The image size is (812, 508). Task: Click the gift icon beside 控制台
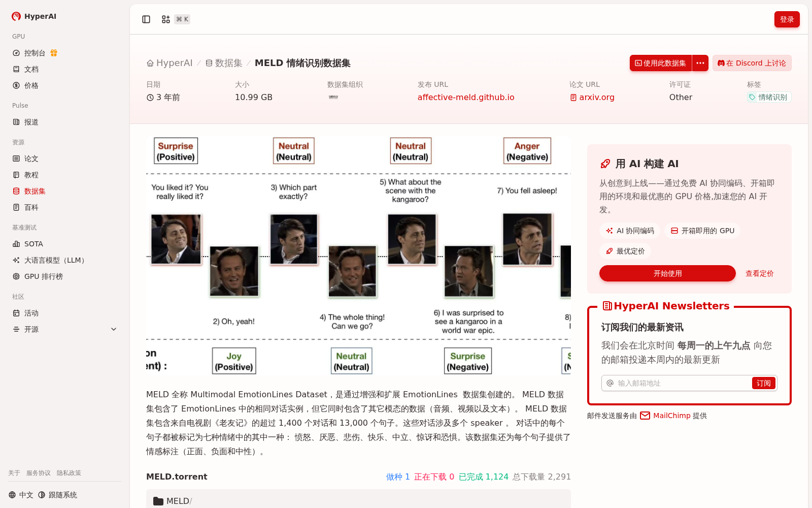[54, 53]
